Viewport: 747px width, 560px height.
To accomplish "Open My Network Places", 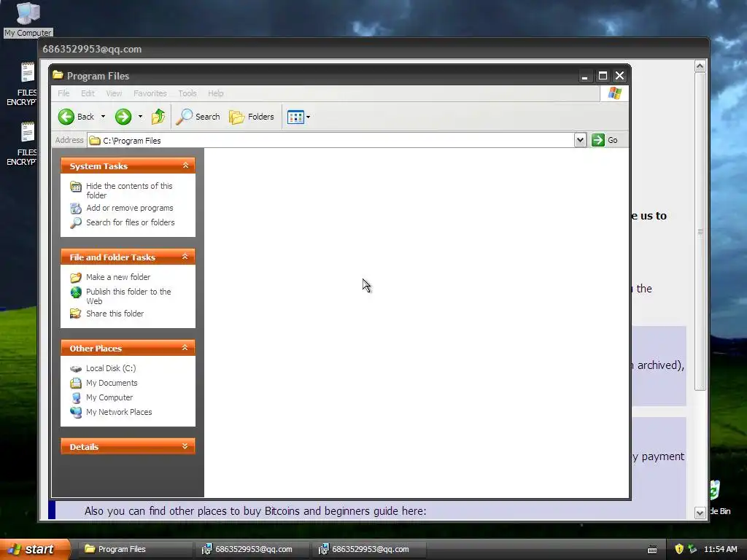I will [119, 412].
